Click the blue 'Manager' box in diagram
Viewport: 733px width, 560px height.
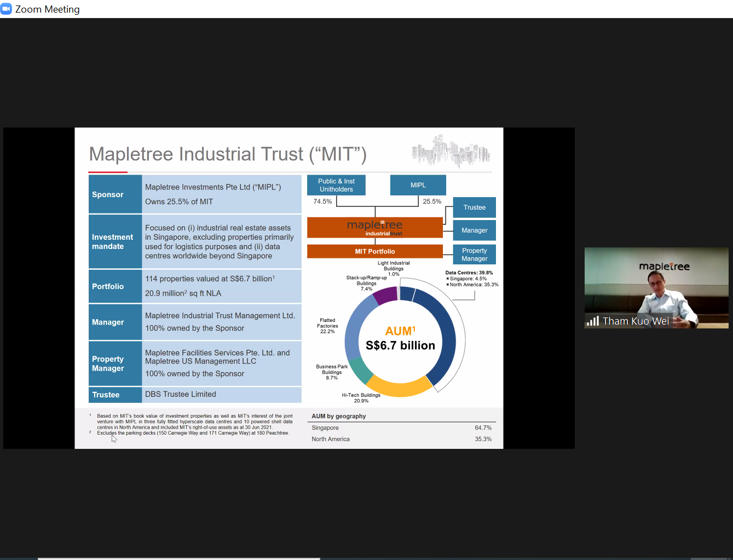tap(475, 230)
